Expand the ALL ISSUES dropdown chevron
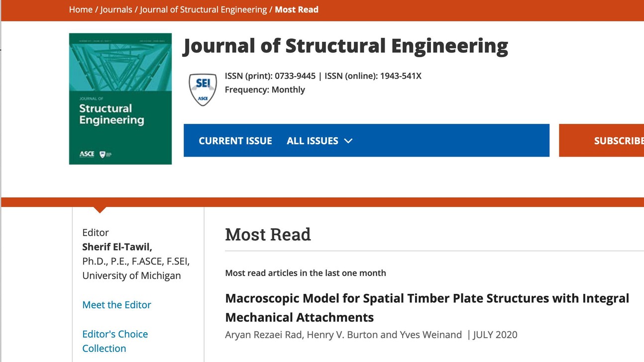Viewport: 644px width, 362px height. (x=348, y=141)
